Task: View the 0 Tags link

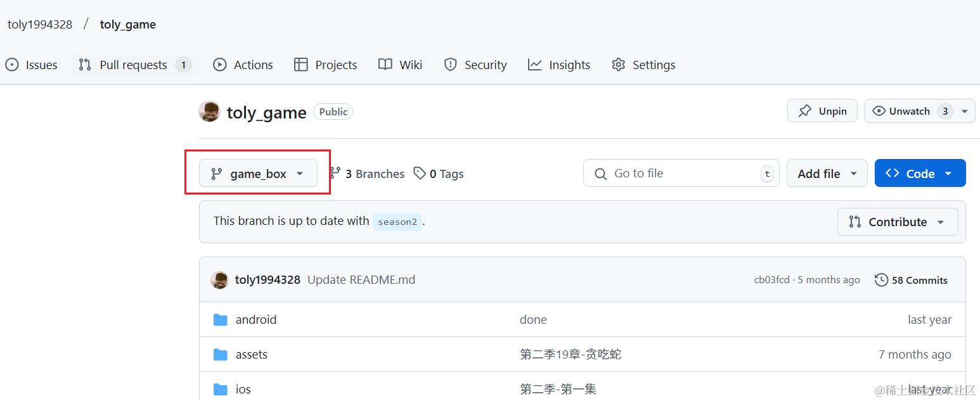Action: [439, 174]
